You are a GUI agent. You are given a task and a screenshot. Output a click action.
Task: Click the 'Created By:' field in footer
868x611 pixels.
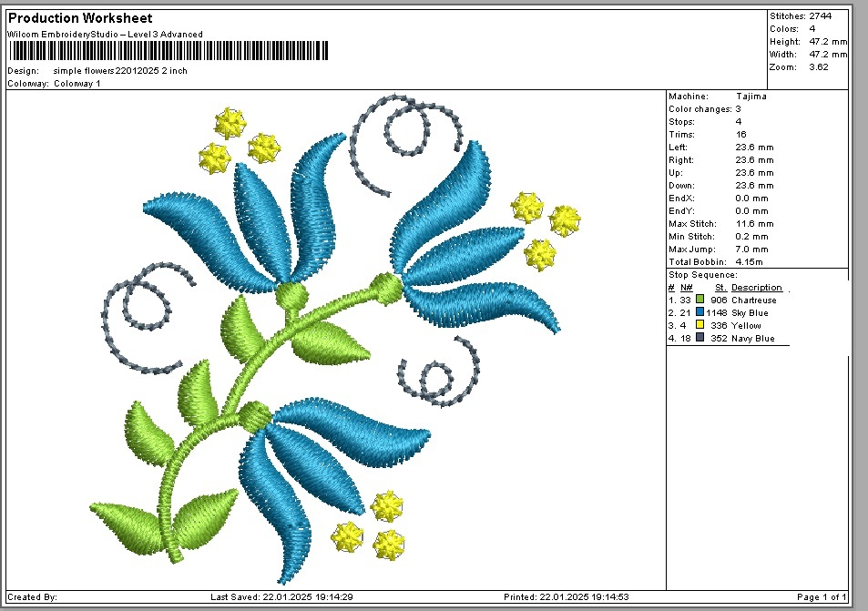[33, 597]
